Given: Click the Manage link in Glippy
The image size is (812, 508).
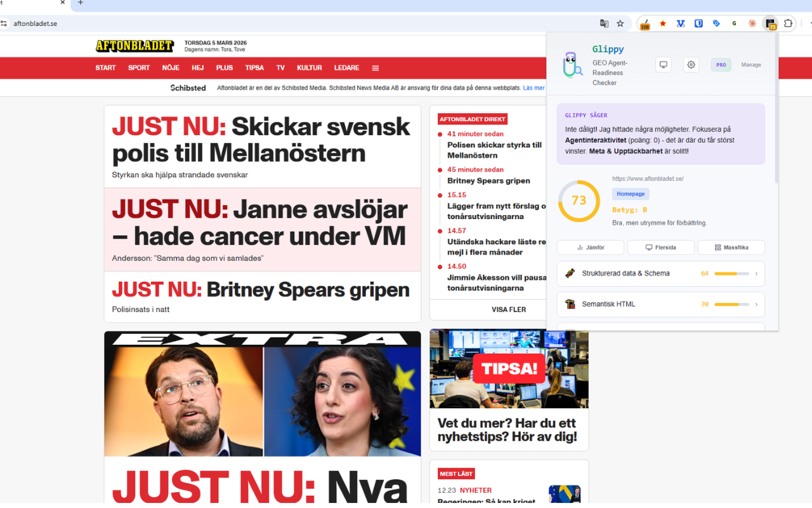Looking at the screenshot, I should 751,65.
